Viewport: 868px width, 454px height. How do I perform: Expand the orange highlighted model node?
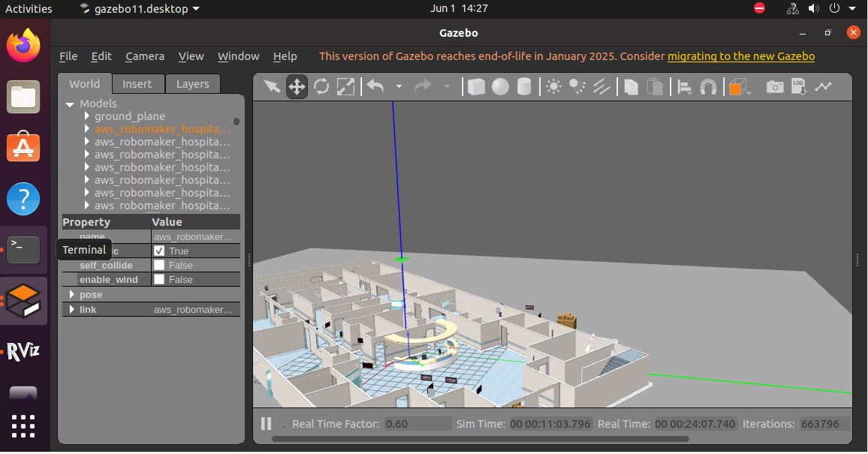pyautogui.click(x=87, y=129)
